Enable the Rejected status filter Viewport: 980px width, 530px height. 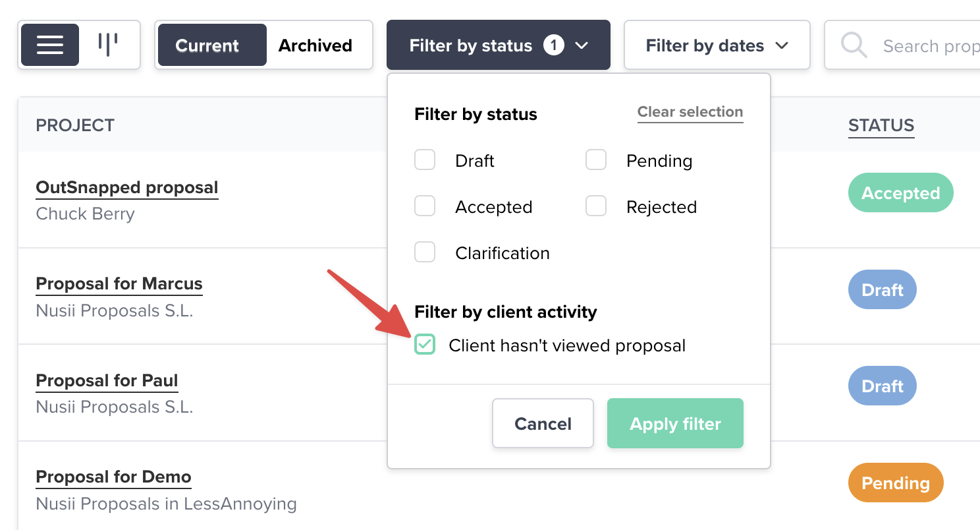tap(595, 206)
